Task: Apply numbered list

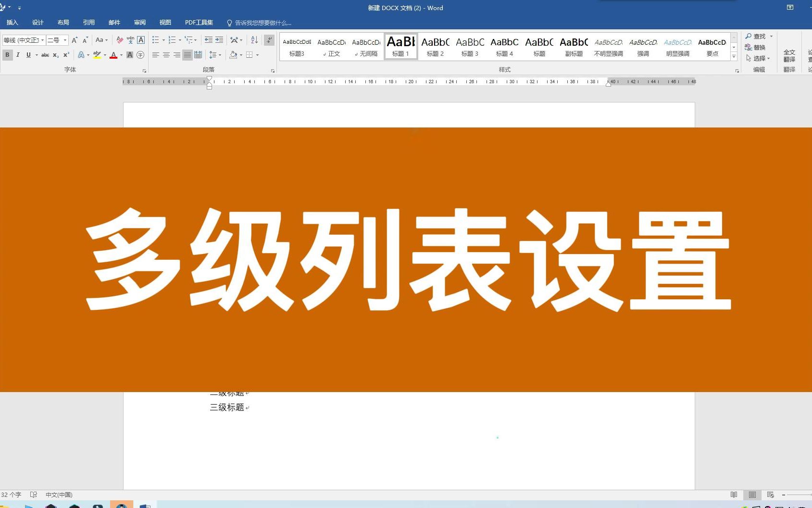Action: [x=172, y=40]
